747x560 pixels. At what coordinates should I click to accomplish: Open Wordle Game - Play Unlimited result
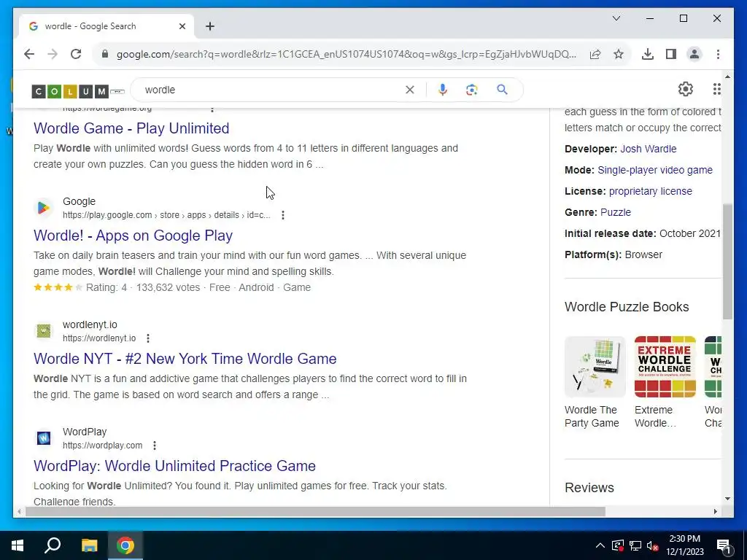131,128
